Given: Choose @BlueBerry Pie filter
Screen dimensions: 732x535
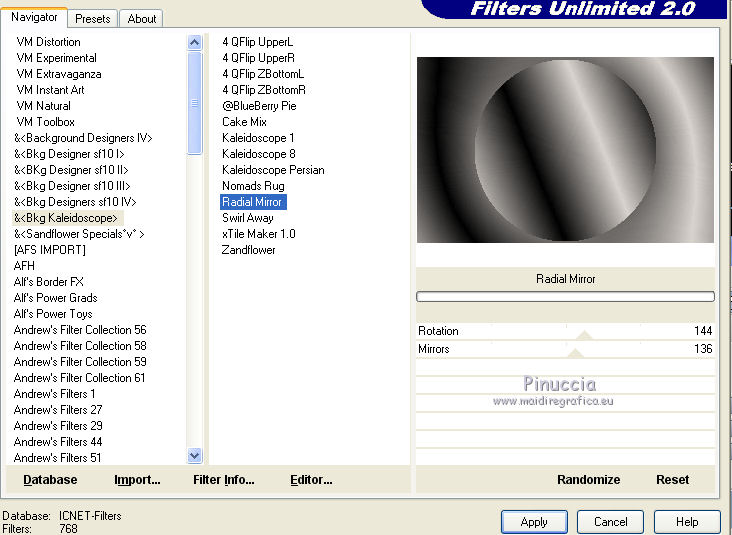Looking at the screenshot, I should (259, 106).
